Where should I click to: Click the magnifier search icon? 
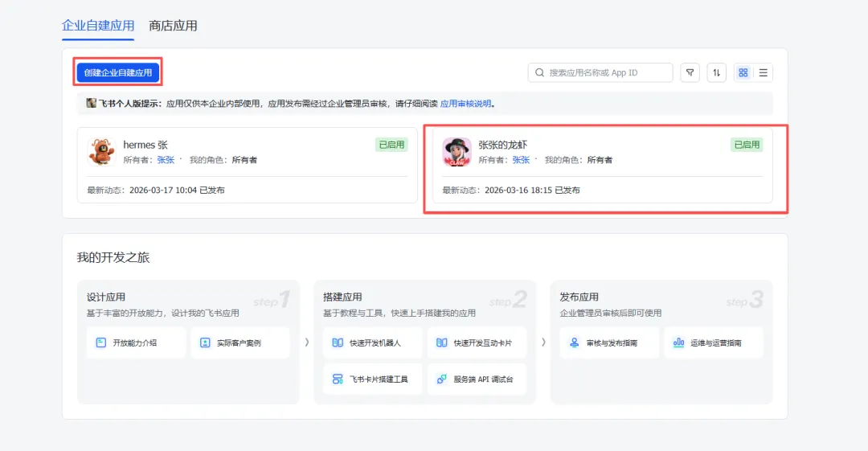coord(540,72)
